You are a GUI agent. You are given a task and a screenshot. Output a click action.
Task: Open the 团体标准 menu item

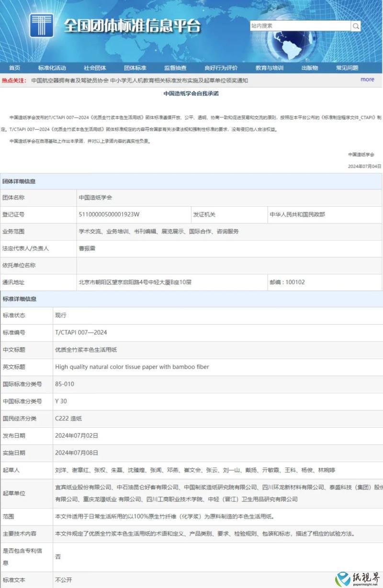click(135, 68)
